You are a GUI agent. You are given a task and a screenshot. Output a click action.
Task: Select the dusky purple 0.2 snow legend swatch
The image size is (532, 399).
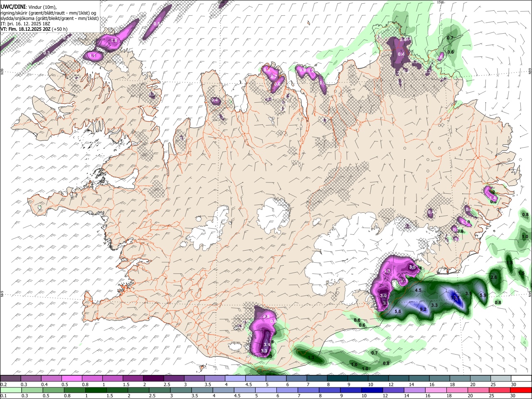tap(10, 379)
